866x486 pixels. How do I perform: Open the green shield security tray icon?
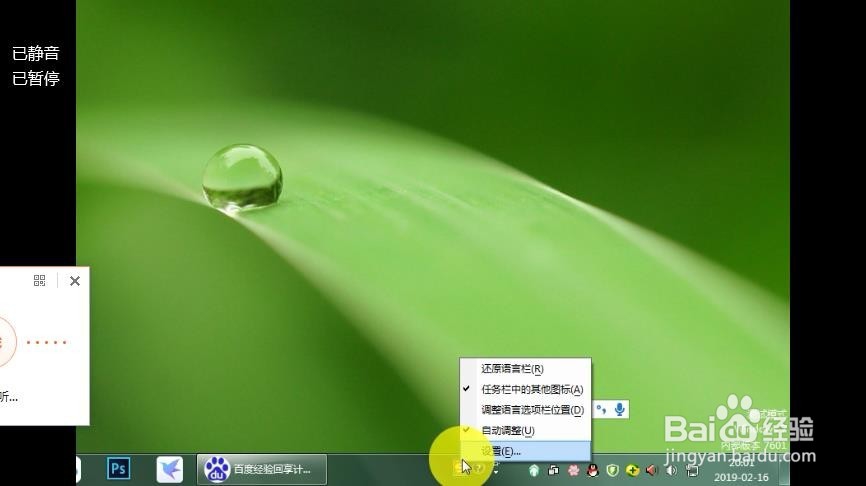(x=612, y=471)
